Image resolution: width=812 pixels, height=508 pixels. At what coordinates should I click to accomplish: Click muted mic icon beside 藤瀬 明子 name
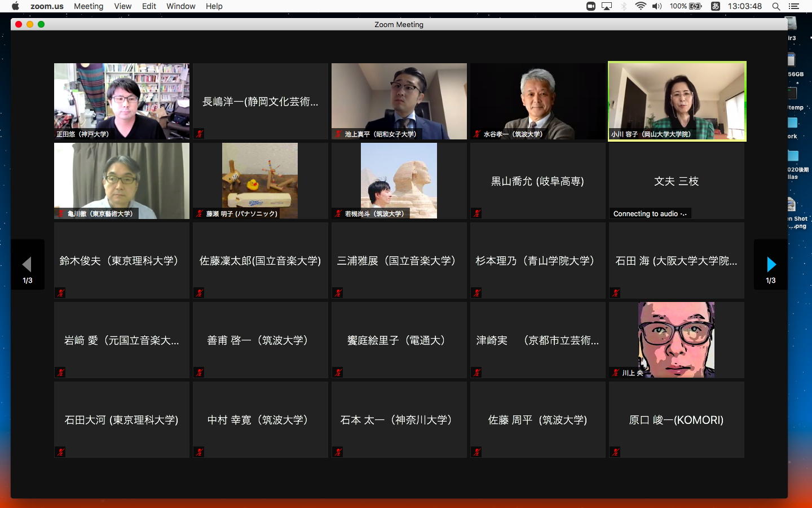pos(200,214)
